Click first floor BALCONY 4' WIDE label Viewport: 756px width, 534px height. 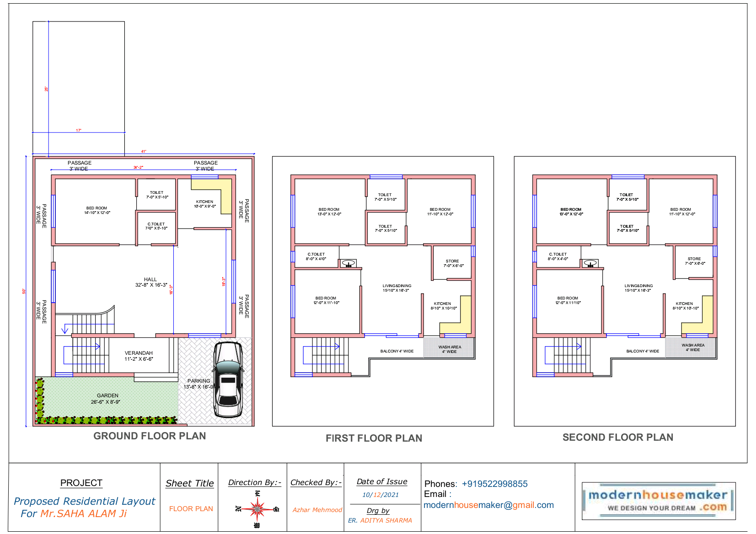[397, 351]
